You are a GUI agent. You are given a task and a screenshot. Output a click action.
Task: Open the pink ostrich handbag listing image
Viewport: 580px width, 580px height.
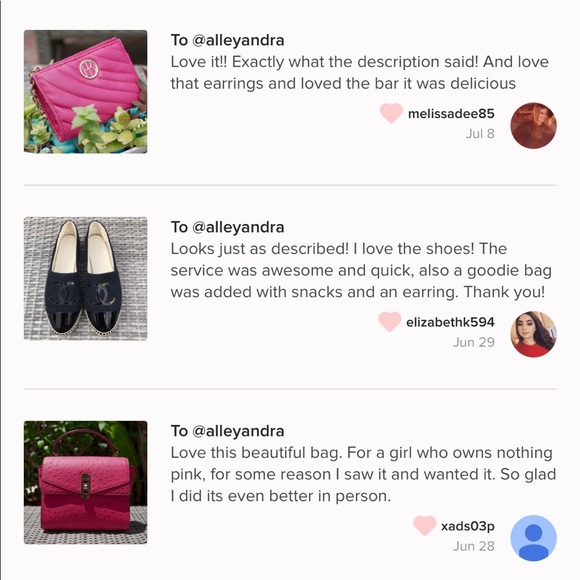coord(85,482)
